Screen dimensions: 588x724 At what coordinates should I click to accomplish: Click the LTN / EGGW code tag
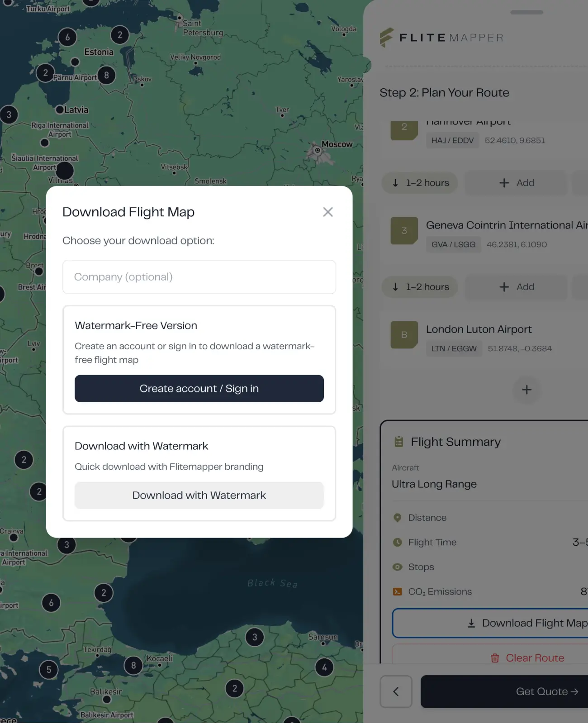[x=454, y=348]
